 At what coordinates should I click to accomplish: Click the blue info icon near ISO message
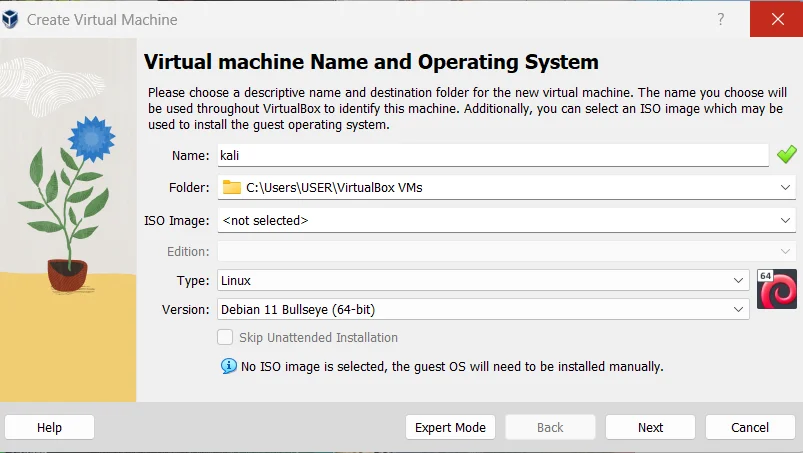pyautogui.click(x=228, y=366)
